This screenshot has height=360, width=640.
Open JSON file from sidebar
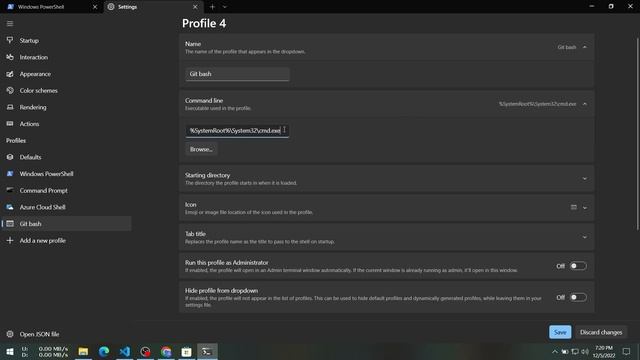(66, 334)
